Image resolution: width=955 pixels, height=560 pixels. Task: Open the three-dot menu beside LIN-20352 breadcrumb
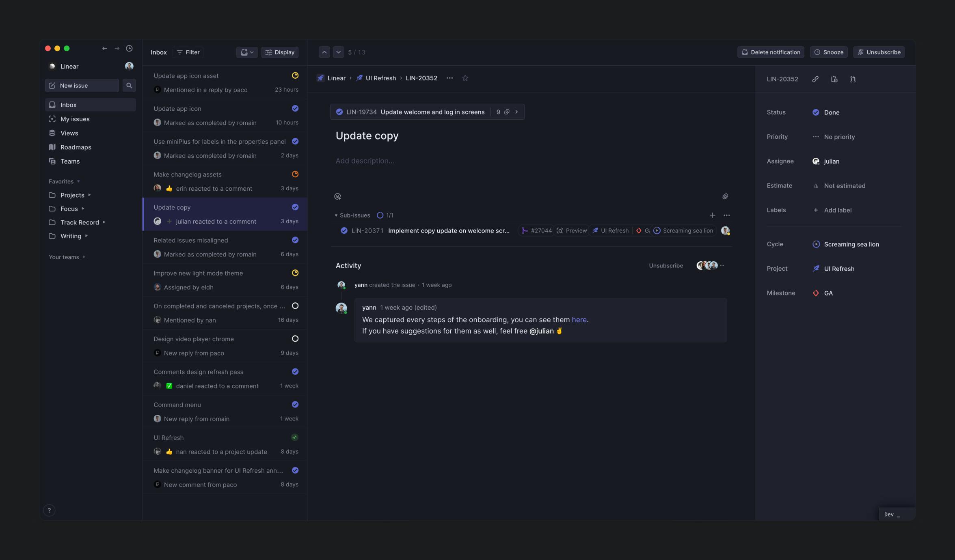(449, 78)
